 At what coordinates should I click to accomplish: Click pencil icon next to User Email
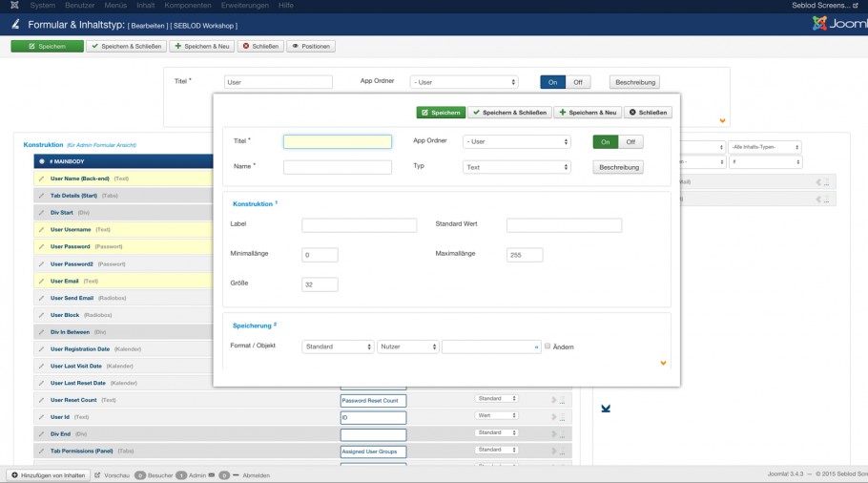(x=42, y=281)
